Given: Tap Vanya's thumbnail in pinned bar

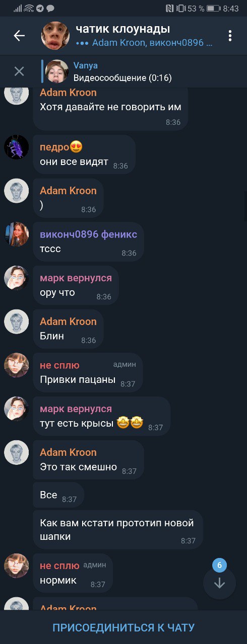Looking at the screenshot, I should tap(57, 71).
